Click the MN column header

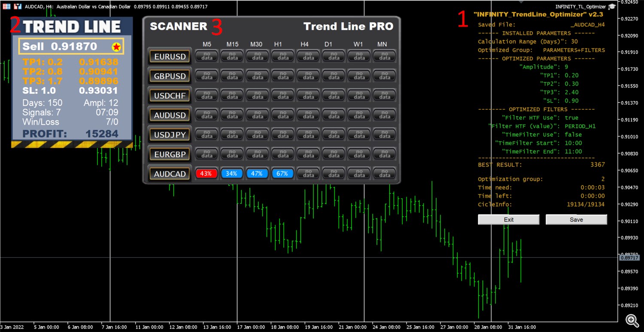pyautogui.click(x=382, y=45)
